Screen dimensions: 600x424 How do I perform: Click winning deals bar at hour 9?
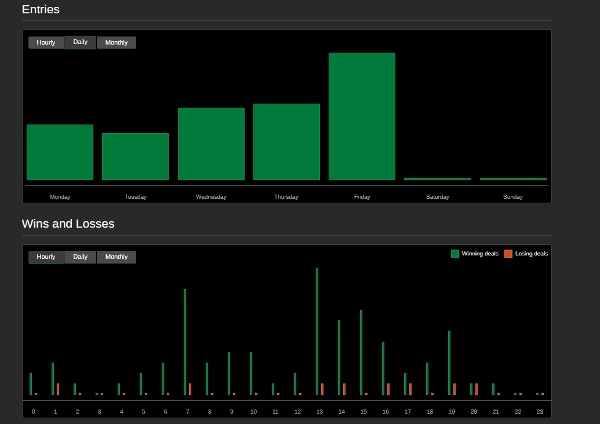(229, 373)
